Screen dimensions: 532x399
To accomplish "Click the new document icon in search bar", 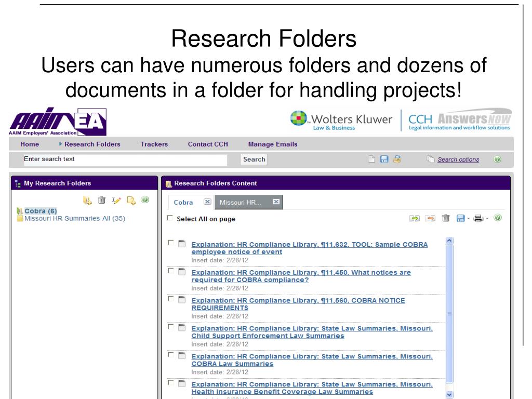I will [371, 159].
